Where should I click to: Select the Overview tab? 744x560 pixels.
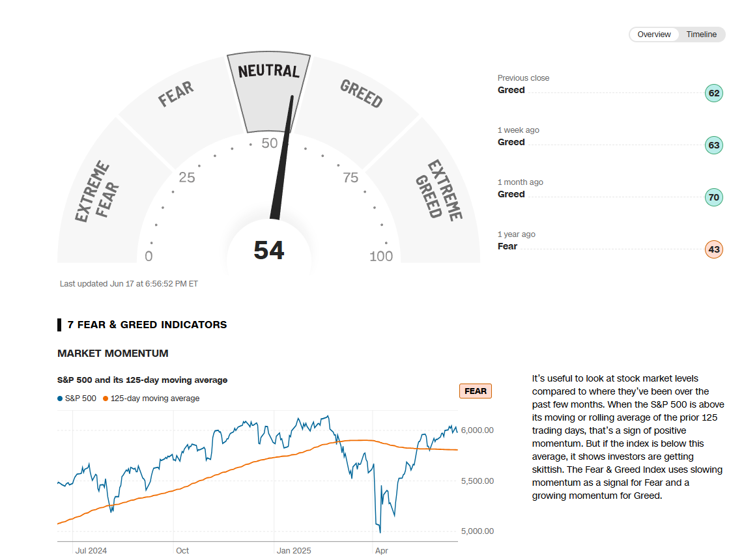(x=654, y=35)
